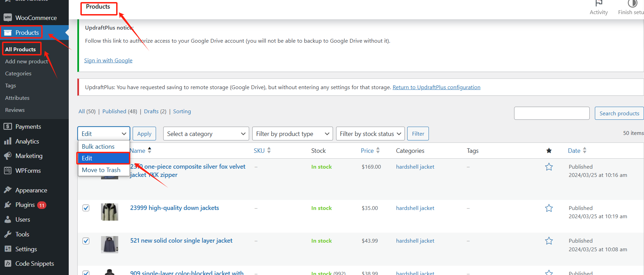Open Plugins using the plug icon
The image size is (644, 275).
(x=8, y=205)
